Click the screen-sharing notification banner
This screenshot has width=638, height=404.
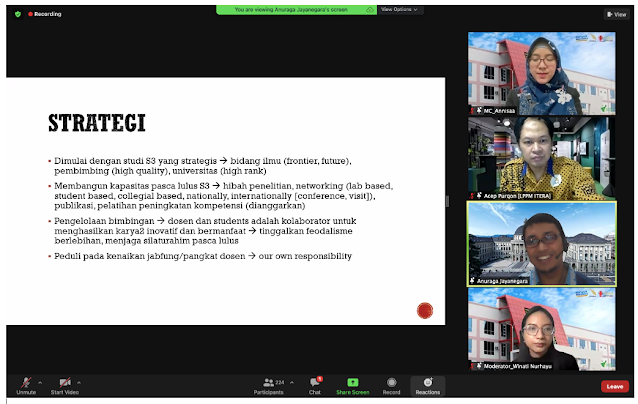[x=296, y=9]
